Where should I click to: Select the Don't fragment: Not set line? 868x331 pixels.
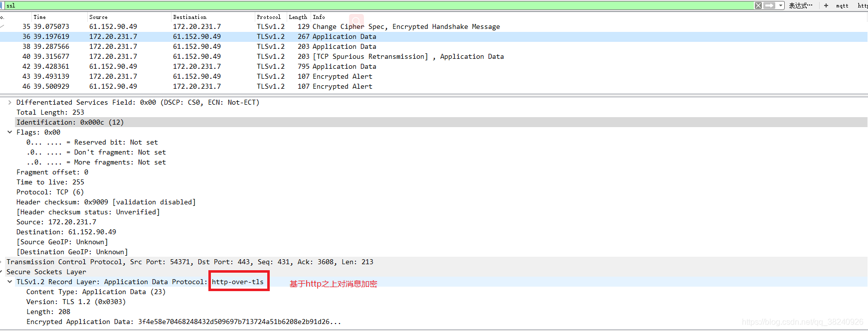[x=96, y=152]
